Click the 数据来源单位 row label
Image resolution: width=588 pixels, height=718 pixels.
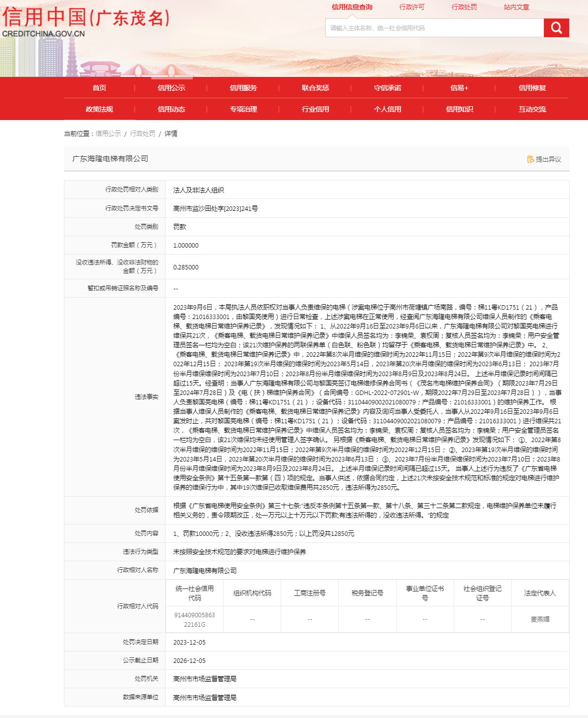click(141, 697)
